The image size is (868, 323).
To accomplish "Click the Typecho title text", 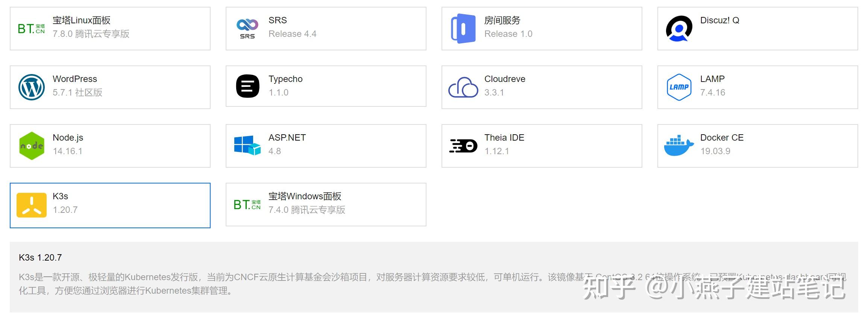I will tap(285, 79).
